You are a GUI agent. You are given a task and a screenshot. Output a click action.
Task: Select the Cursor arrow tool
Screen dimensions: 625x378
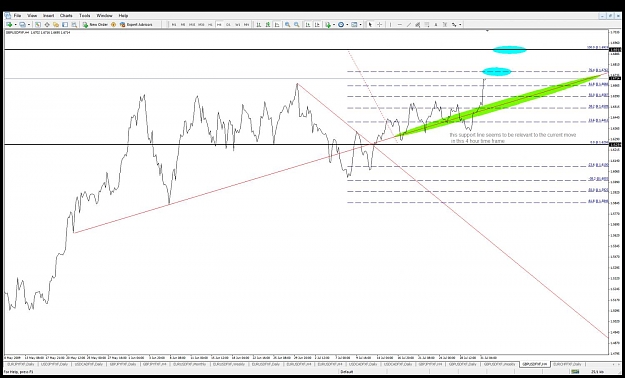pos(370,25)
